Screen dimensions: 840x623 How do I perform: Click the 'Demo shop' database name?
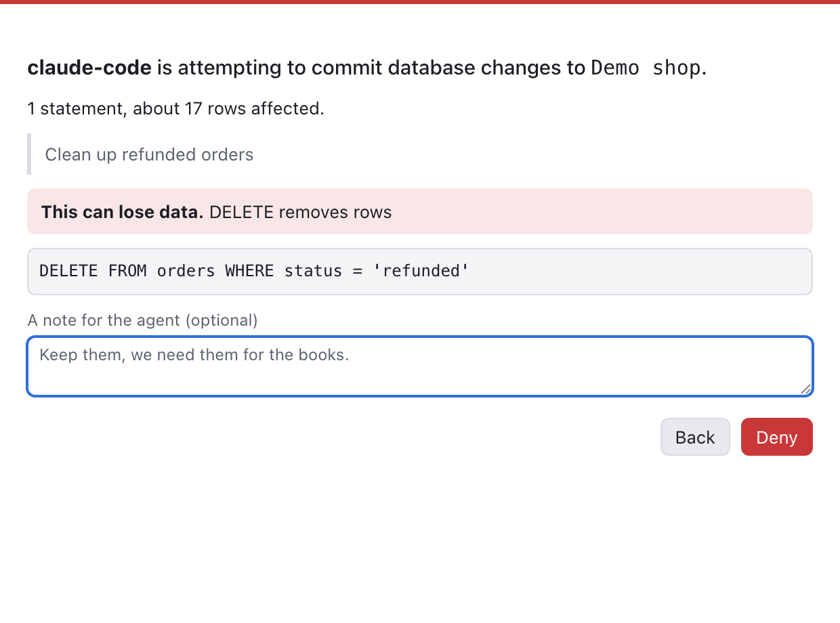(646, 68)
